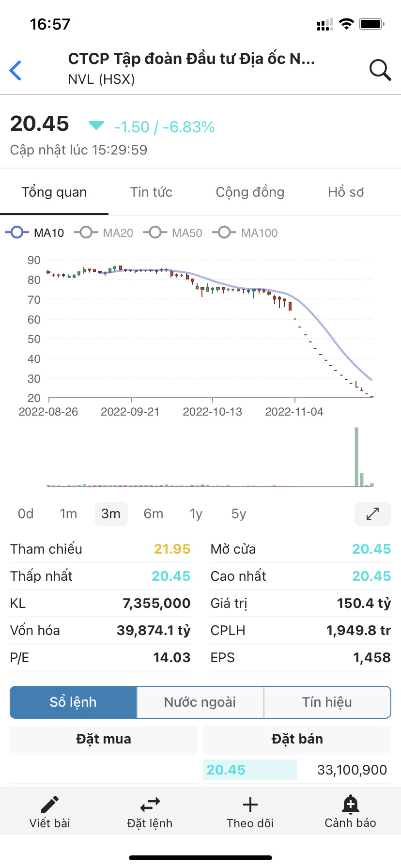Toggle the MA10 moving average line
The height and width of the screenshot is (868, 401).
[x=35, y=233]
